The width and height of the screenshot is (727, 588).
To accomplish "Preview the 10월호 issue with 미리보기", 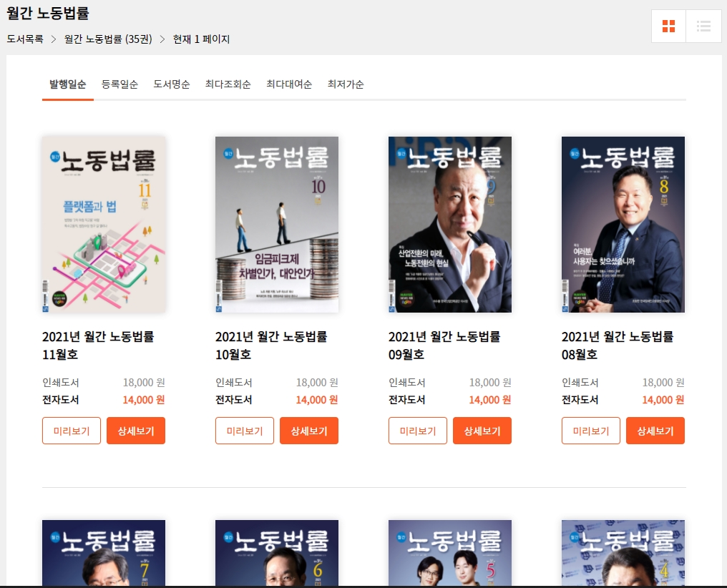I will point(245,431).
